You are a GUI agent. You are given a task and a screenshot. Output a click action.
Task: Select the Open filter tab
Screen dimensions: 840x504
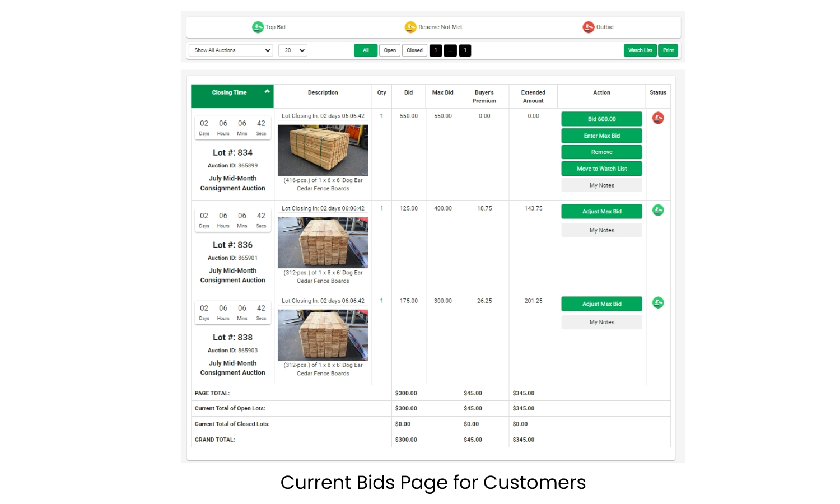click(390, 50)
